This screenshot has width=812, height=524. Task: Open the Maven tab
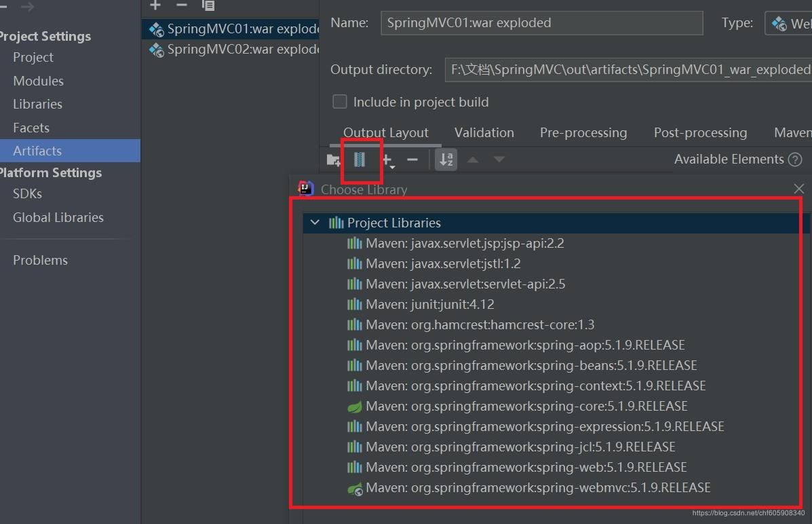pyautogui.click(x=792, y=132)
